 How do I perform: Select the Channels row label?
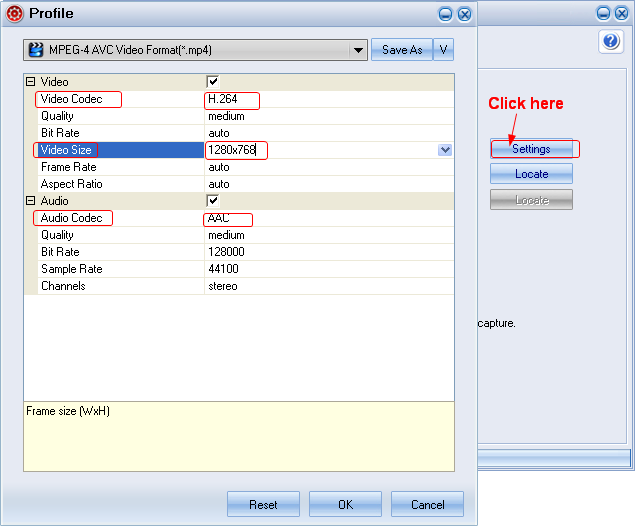(63, 286)
